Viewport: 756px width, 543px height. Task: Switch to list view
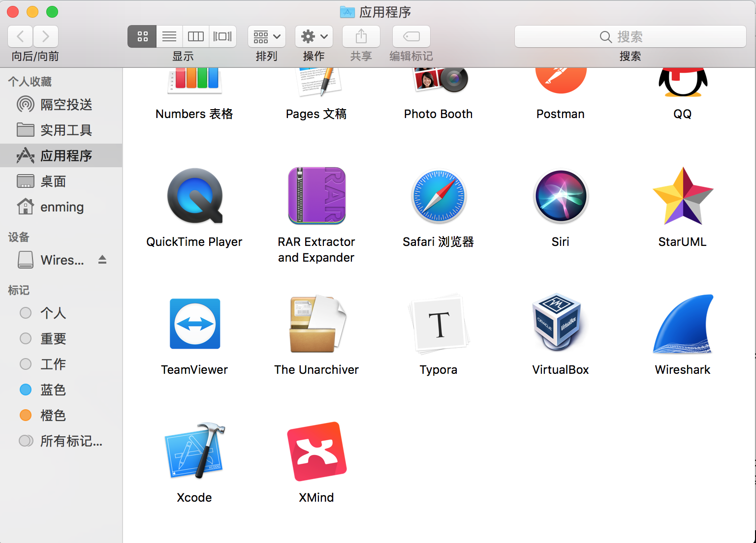pyautogui.click(x=169, y=36)
